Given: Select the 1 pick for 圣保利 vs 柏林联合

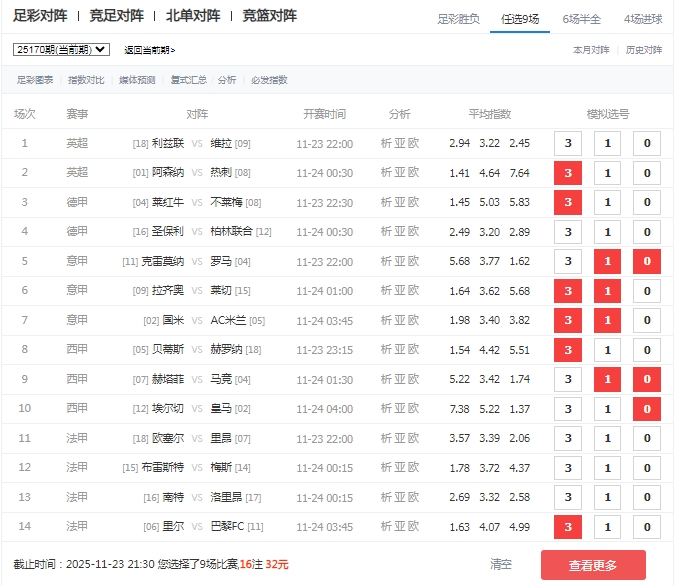Looking at the screenshot, I should (607, 232).
